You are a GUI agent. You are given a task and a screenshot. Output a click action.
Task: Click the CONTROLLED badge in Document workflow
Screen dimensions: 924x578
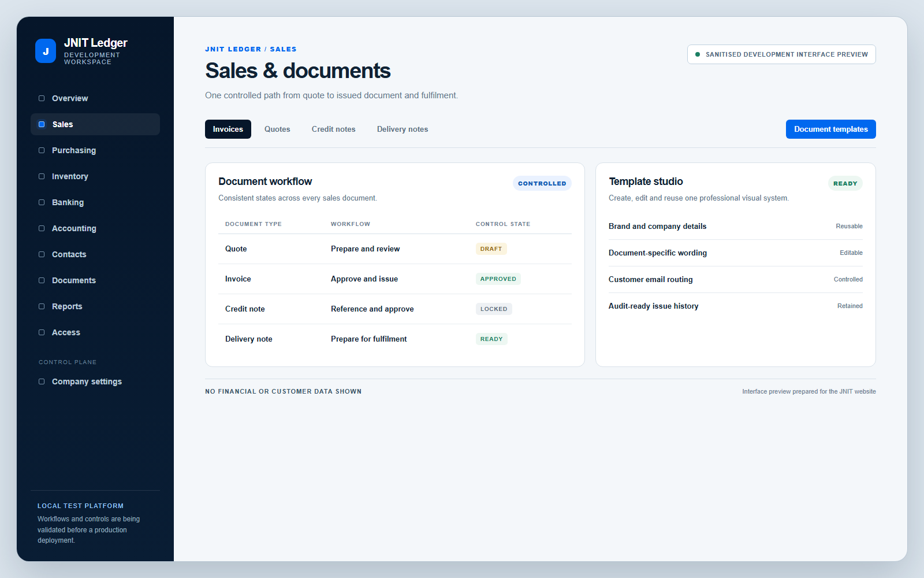[542, 183]
